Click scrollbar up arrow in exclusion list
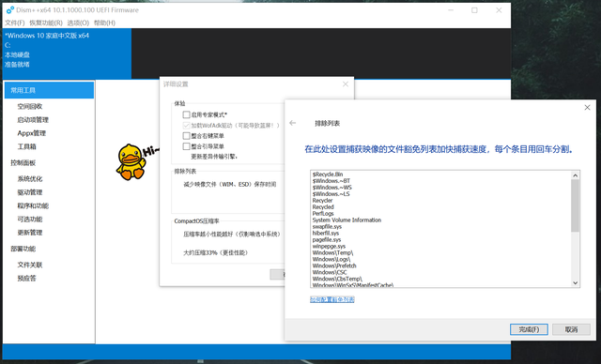The image size is (601, 364). pyautogui.click(x=575, y=175)
